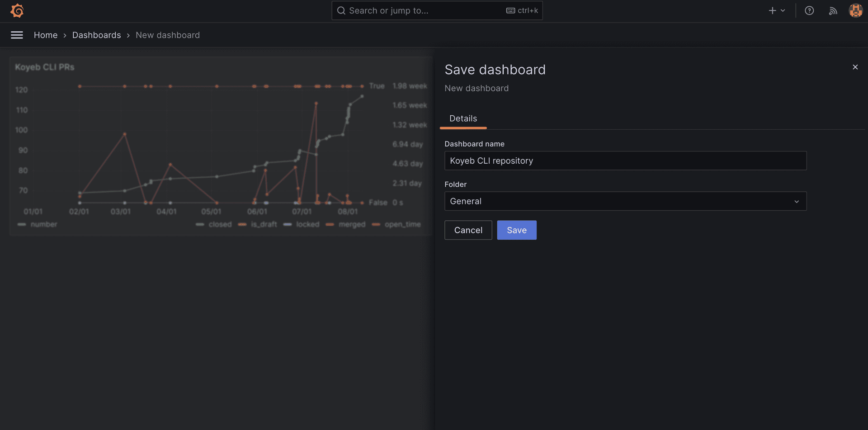Viewport: 868px width, 430px height.
Task: Click the news feed RSS icon
Action: [x=833, y=10]
